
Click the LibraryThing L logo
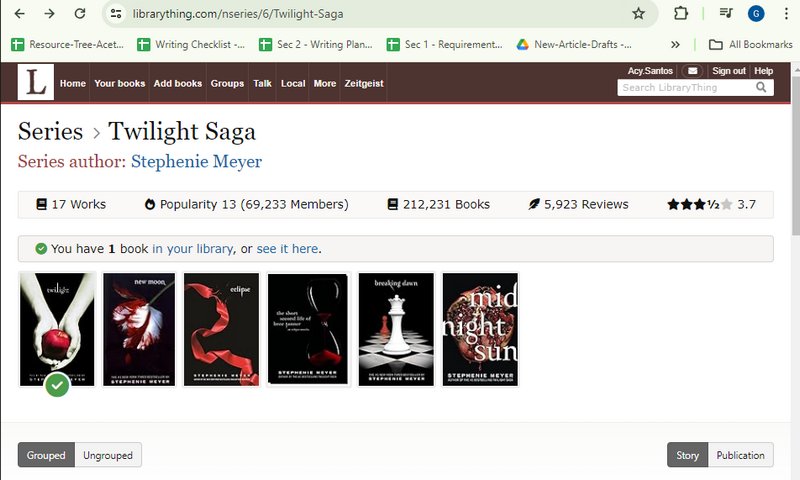point(36,82)
